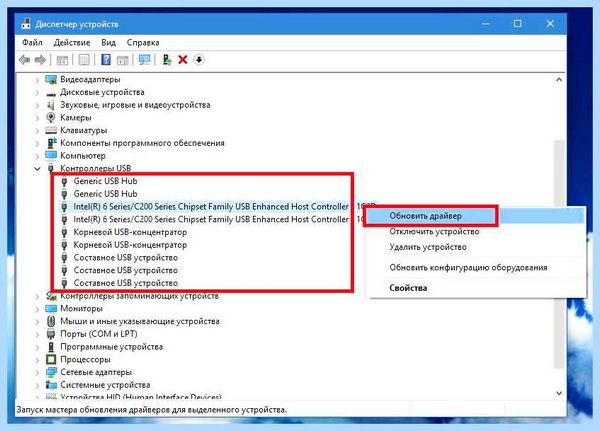Image resolution: width=600 pixels, height=431 pixels.
Task: Select the Мониторы icon
Action: tap(51, 309)
